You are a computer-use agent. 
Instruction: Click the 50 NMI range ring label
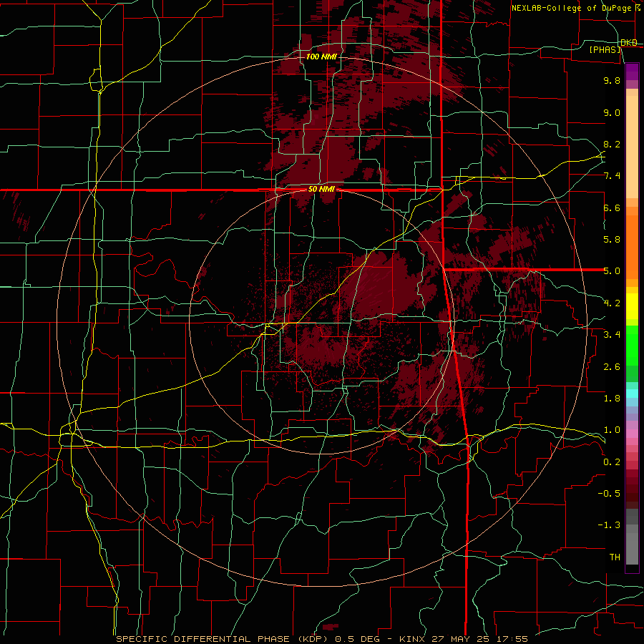coord(321,190)
